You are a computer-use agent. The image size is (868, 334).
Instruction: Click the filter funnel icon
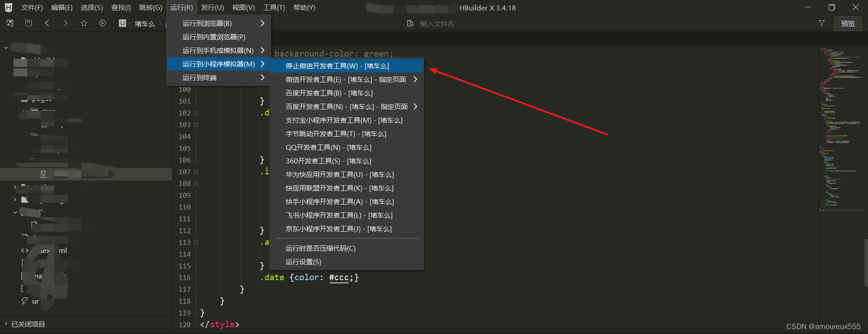point(821,24)
